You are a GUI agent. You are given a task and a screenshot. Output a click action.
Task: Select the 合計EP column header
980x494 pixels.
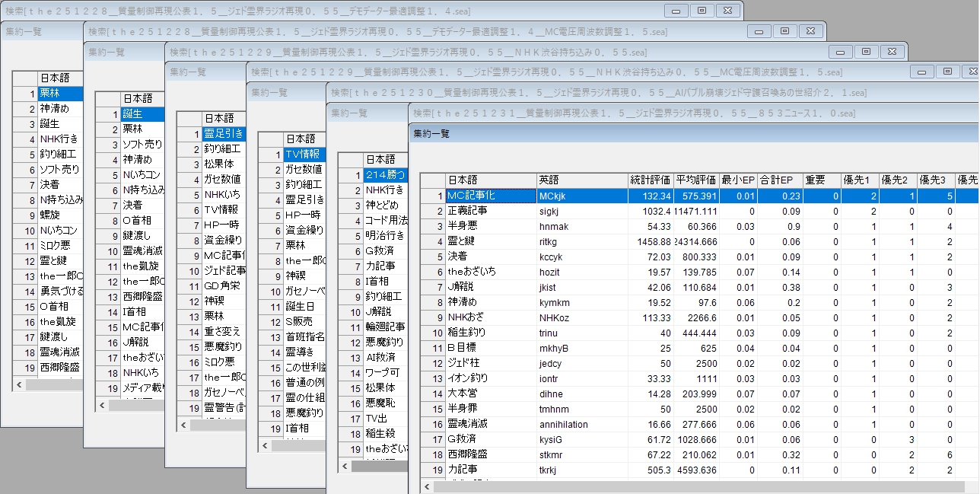click(x=775, y=180)
